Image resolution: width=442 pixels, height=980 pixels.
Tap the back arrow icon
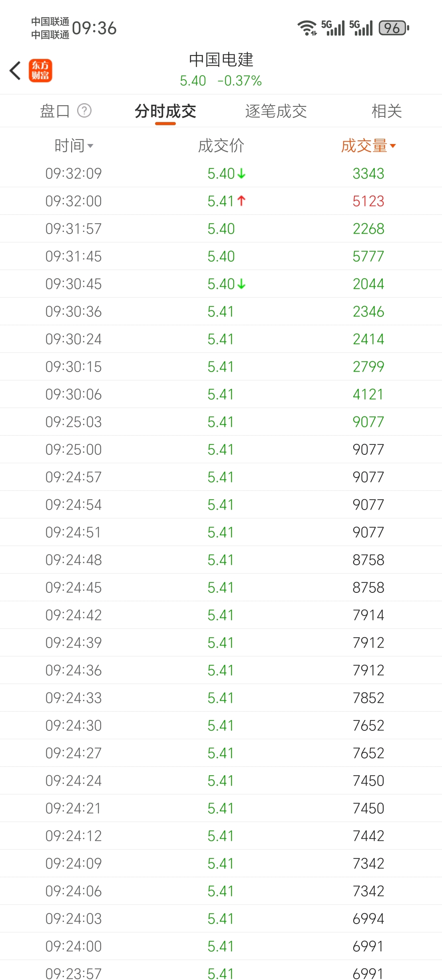click(15, 71)
